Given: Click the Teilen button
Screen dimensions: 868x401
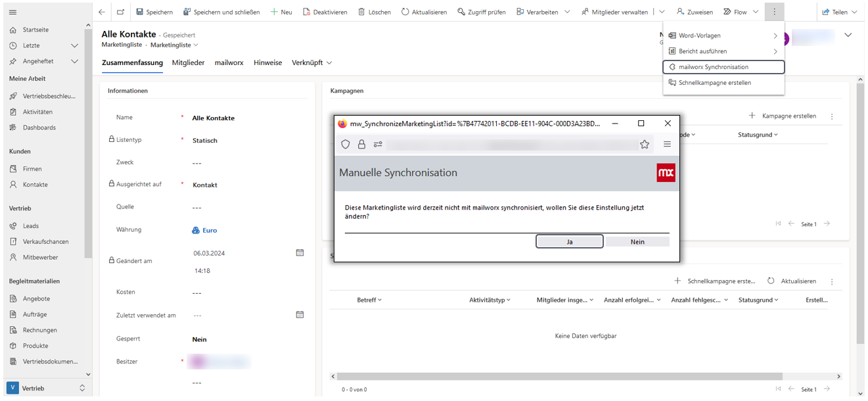Looking at the screenshot, I should pos(840,12).
